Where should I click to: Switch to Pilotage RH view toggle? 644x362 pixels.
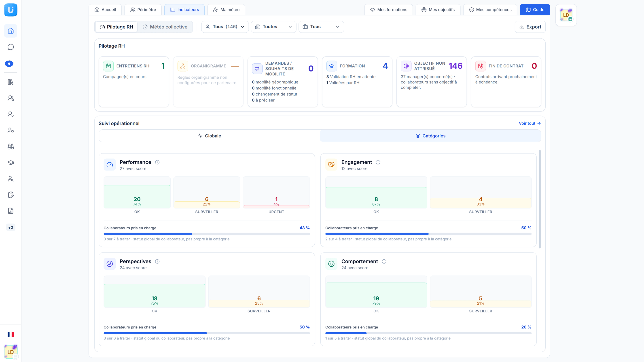(116, 27)
